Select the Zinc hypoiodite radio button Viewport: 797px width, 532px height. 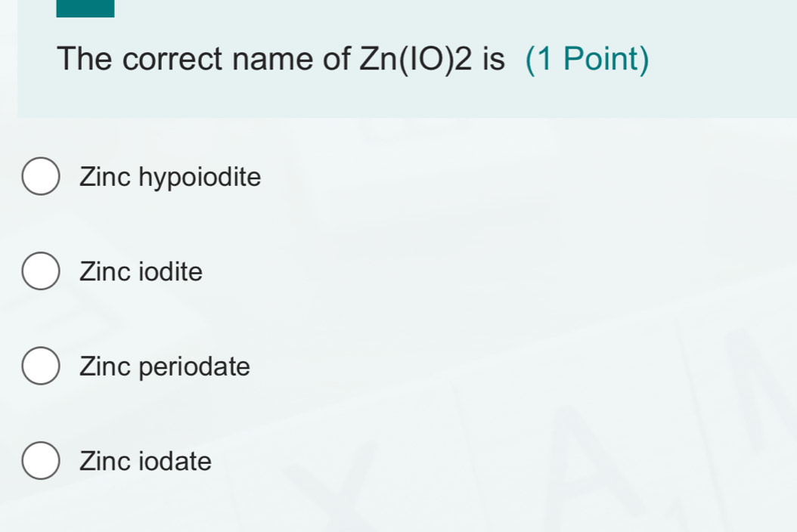point(42,176)
